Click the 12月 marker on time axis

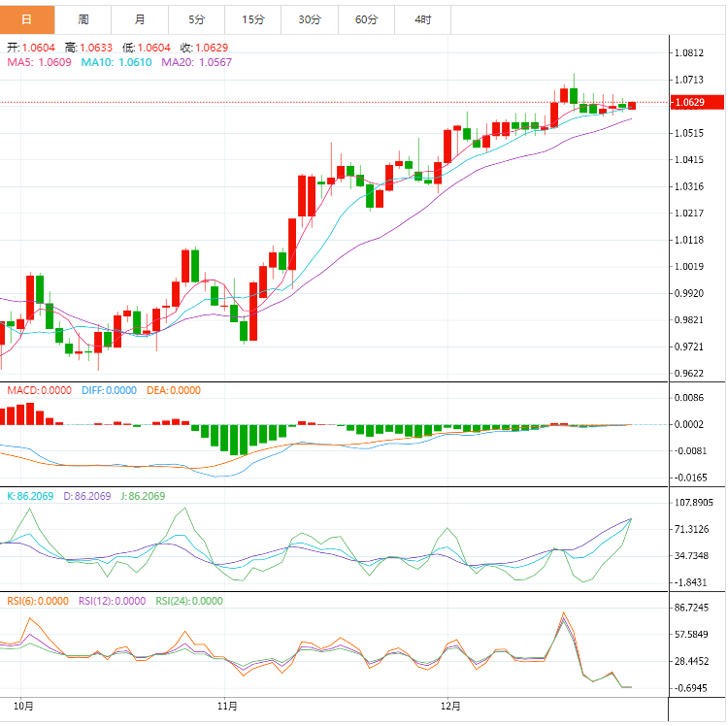450,705
